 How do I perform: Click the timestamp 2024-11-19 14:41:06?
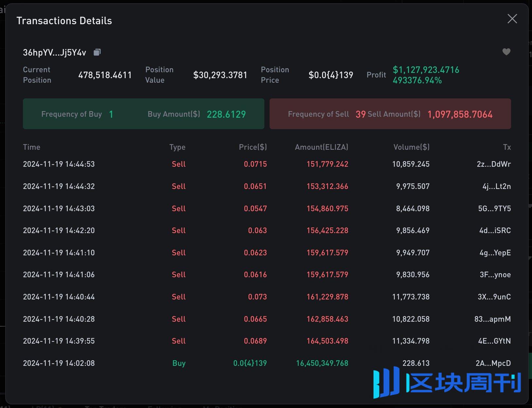pyautogui.click(x=59, y=275)
